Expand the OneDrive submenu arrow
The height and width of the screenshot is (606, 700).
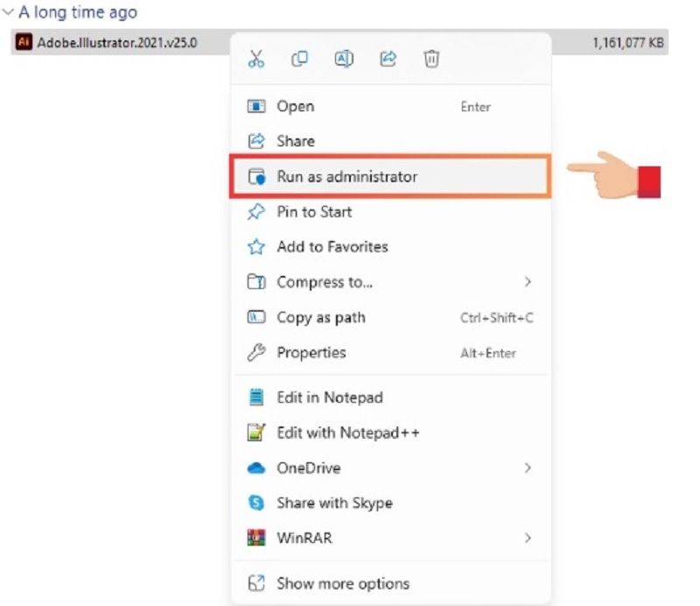click(x=528, y=469)
